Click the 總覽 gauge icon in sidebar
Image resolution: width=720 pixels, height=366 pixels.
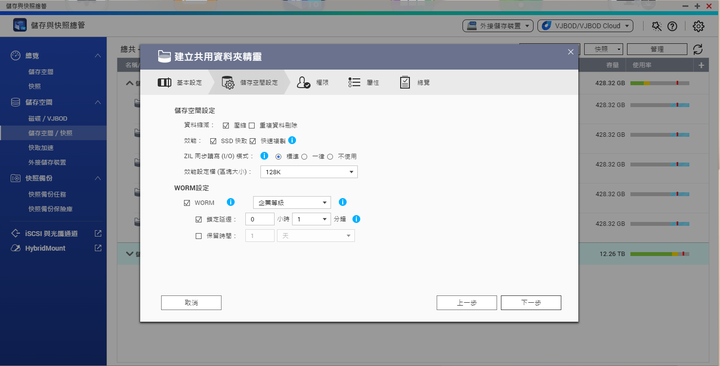coord(16,56)
